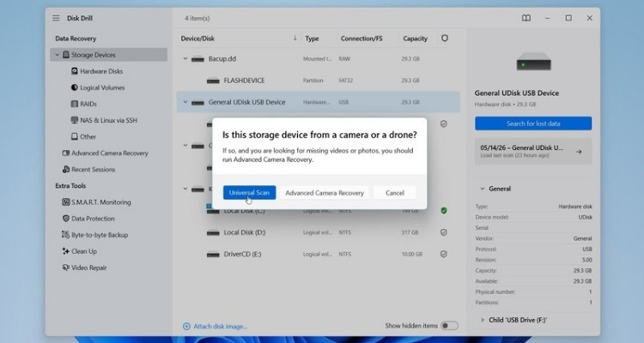This screenshot has width=644, height=343.
Task: Open Byte-to-byte Backup tool
Action: coord(100,235)
